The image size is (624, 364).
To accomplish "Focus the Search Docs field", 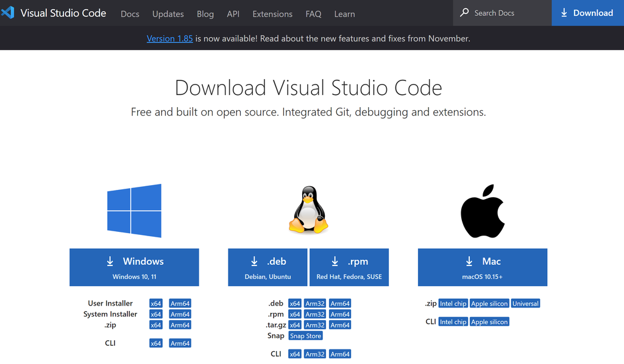I will tap(502, 13).
